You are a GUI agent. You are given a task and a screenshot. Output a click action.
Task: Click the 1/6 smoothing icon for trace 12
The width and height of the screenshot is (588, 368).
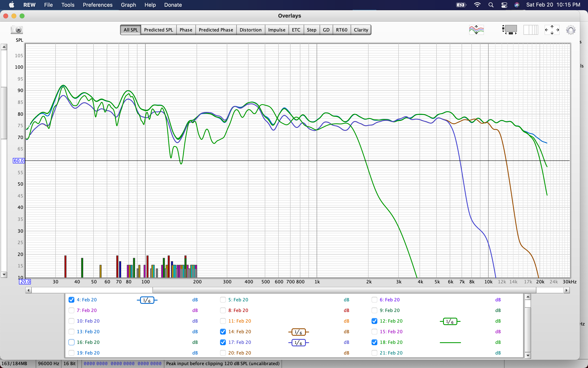coord(450,321)
